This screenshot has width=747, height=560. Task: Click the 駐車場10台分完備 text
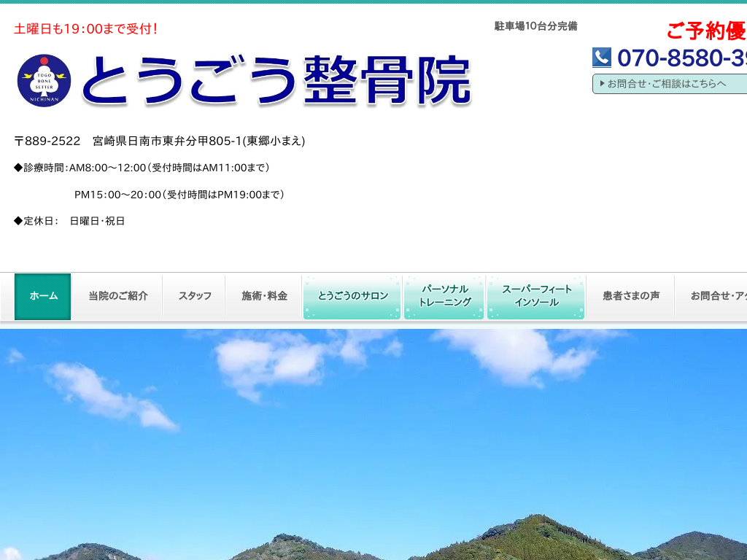click(535, 26)
